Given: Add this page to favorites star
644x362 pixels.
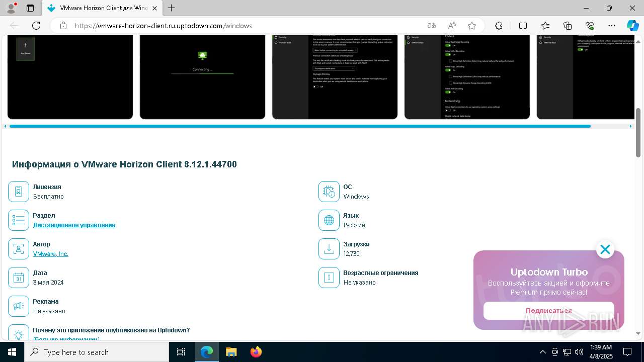Looking at the screenshot, I should click(472, 26).
